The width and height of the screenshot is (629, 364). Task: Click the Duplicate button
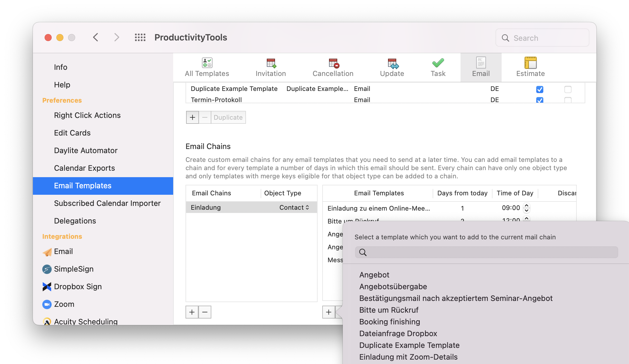[x=228, y=117]
